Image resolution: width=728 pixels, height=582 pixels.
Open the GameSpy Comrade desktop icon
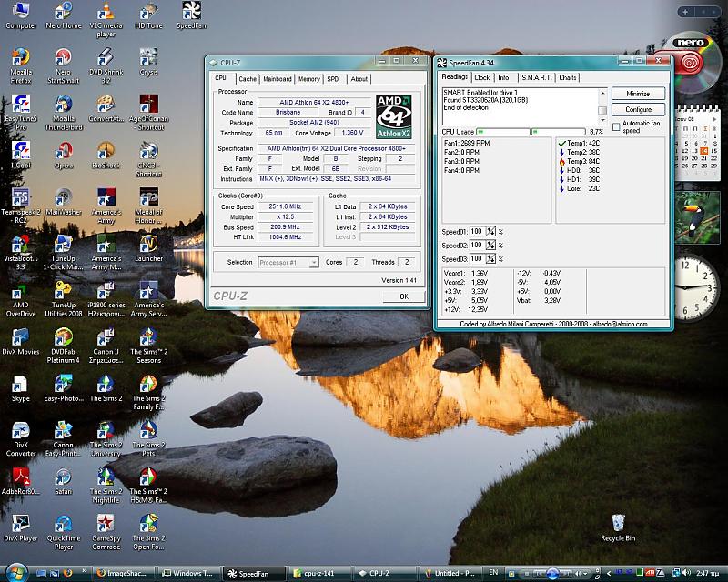click(106, 532)
